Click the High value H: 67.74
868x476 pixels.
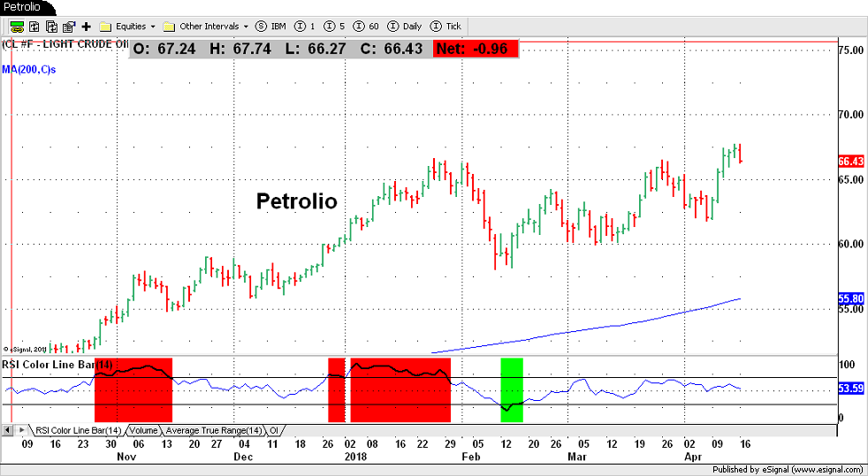point(240,49)
